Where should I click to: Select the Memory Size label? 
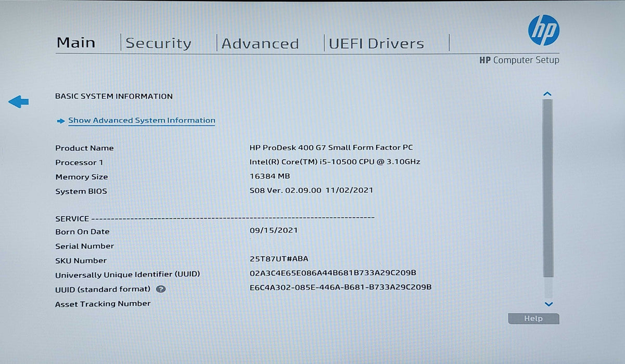click(x=81, y=177)
